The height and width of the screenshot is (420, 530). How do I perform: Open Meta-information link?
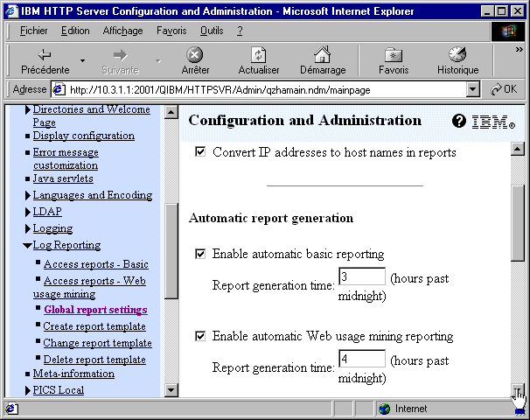[x=73, y=374]
